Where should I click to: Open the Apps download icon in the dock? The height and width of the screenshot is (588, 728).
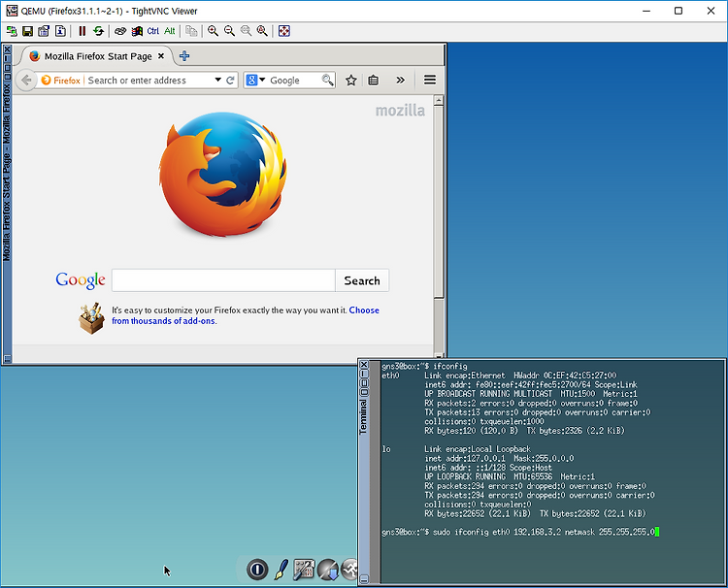[x=328, y=570]
